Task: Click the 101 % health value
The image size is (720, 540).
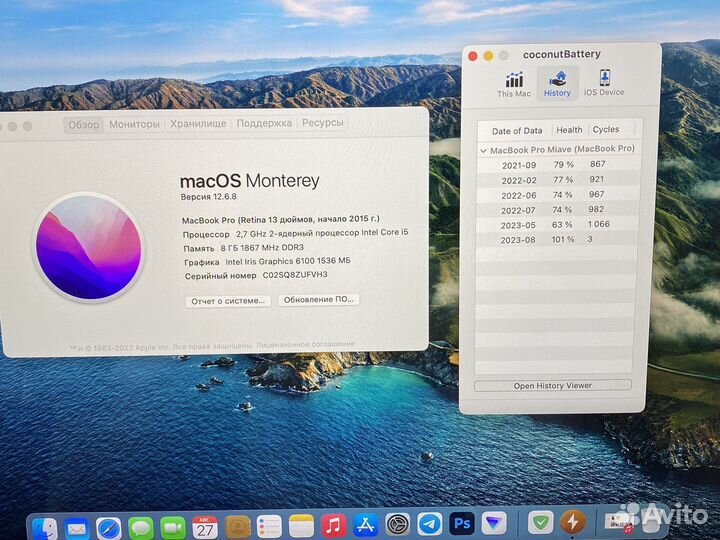Action: 562,239
